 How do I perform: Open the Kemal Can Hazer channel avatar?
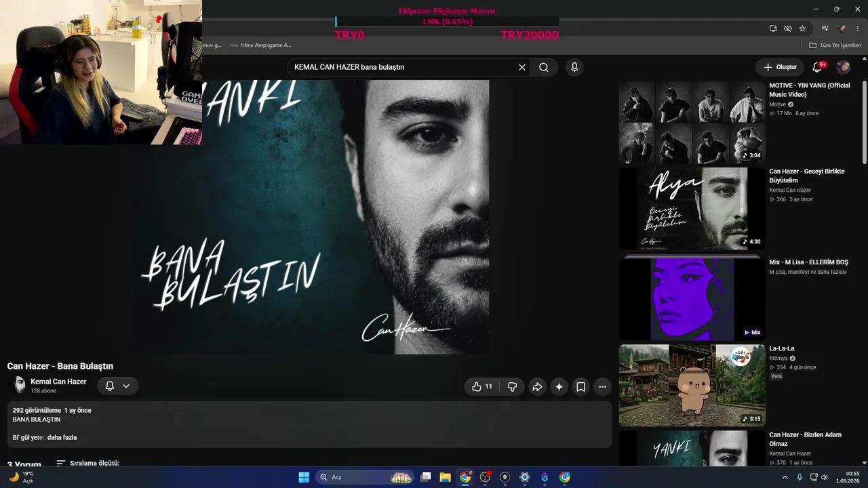(19, 386)
